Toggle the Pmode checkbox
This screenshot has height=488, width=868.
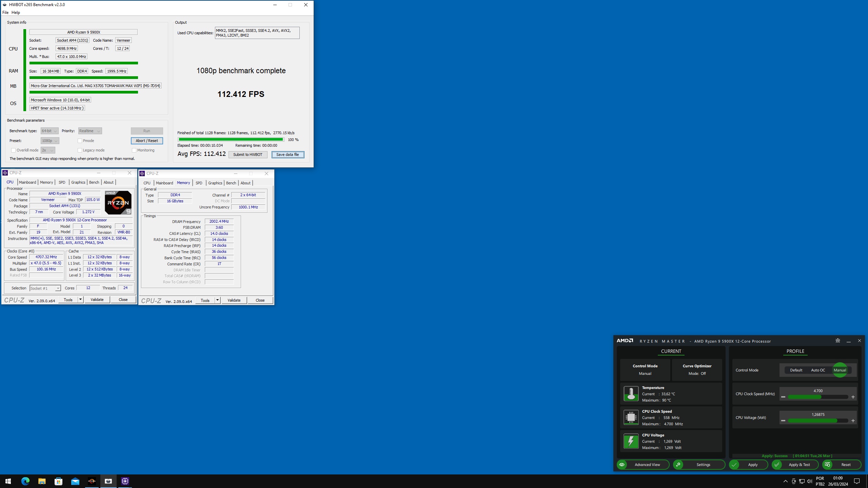(x=80, y=141)
